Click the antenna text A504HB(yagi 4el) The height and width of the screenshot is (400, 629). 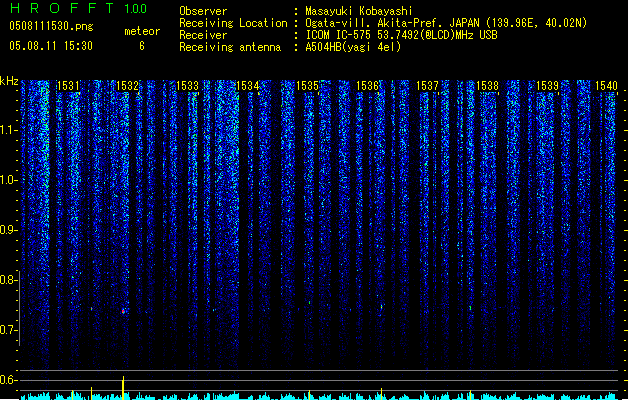[353, 47]
